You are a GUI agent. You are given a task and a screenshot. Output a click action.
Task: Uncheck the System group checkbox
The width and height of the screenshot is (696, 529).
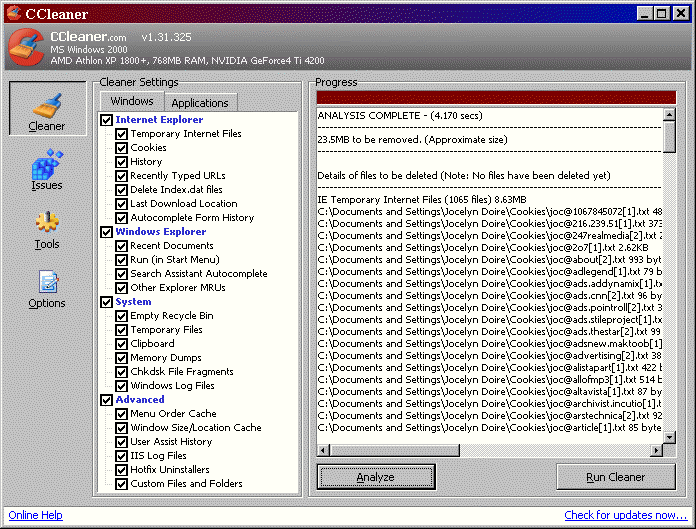pos(107,302)
